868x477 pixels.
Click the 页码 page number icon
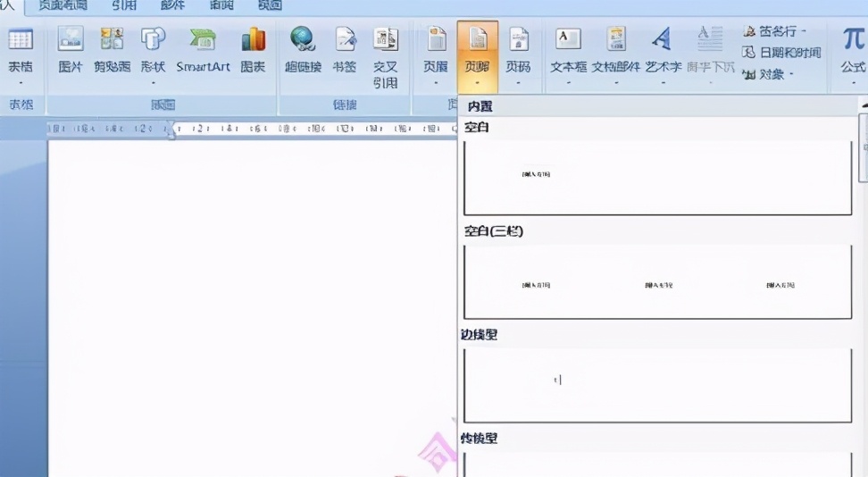pyautogui.click(x=518, y=40)
